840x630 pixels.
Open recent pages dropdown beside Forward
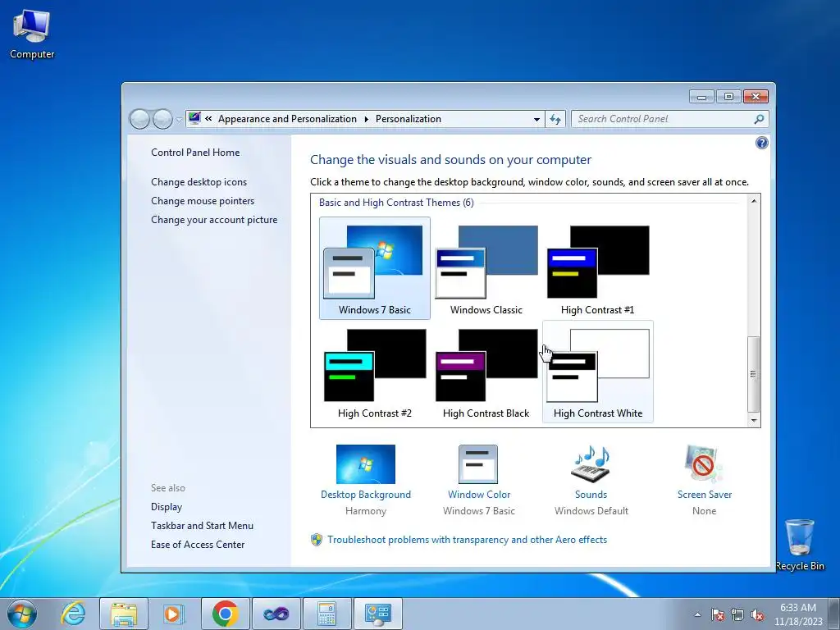click(x=178, y=120)
